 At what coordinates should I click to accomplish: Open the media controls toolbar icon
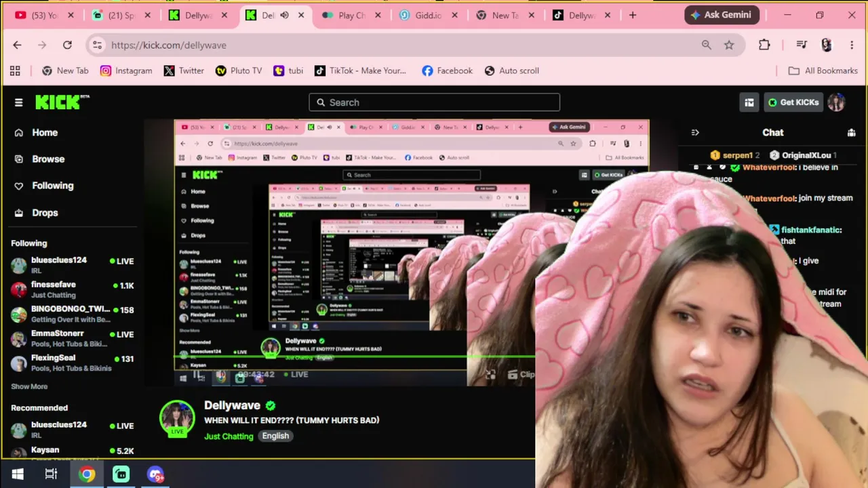tap(802, 45)
